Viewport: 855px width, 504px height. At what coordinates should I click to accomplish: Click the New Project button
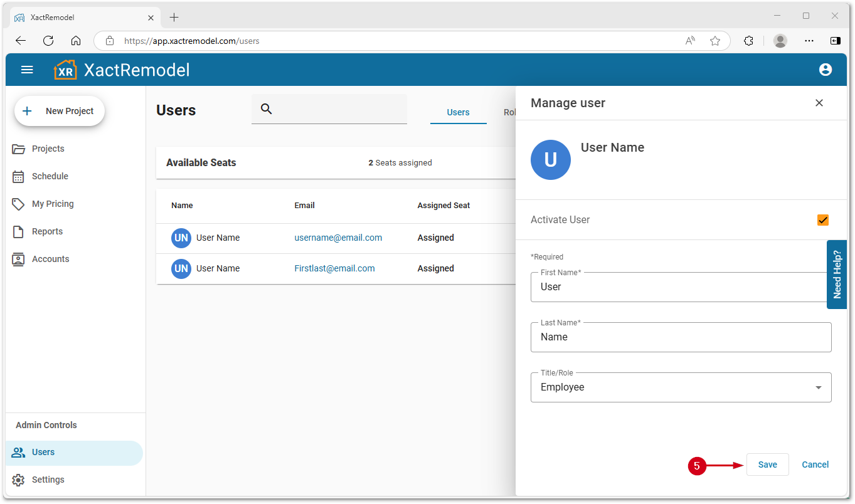point(60,111)
